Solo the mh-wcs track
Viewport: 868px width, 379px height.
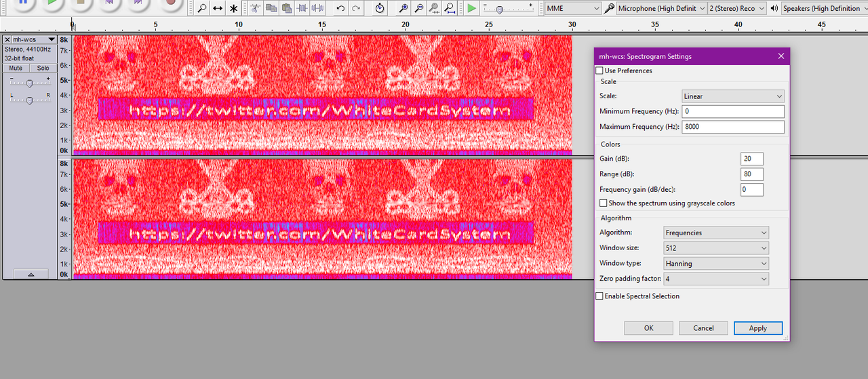pos(43,68)
